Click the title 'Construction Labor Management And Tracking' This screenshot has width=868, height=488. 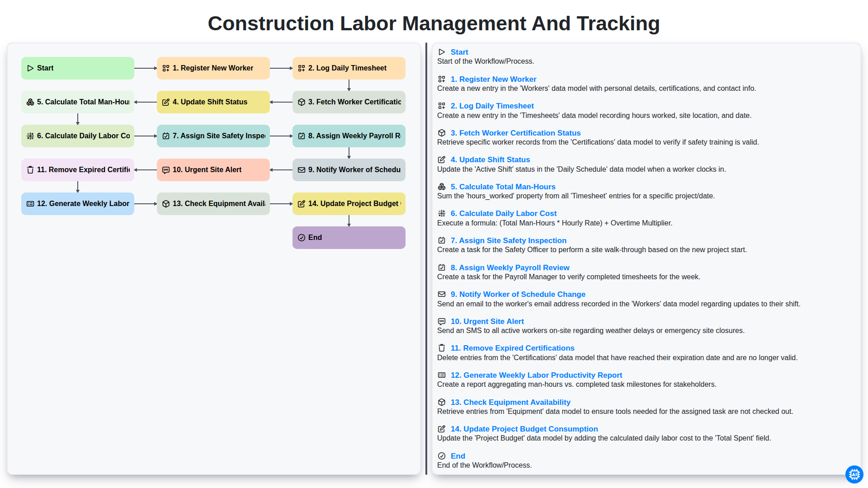[434, 23]
